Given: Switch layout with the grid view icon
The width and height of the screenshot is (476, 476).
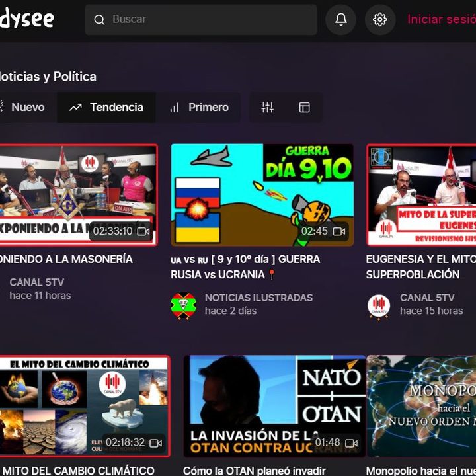Looking at the screenshot, I should pos(305,107).
